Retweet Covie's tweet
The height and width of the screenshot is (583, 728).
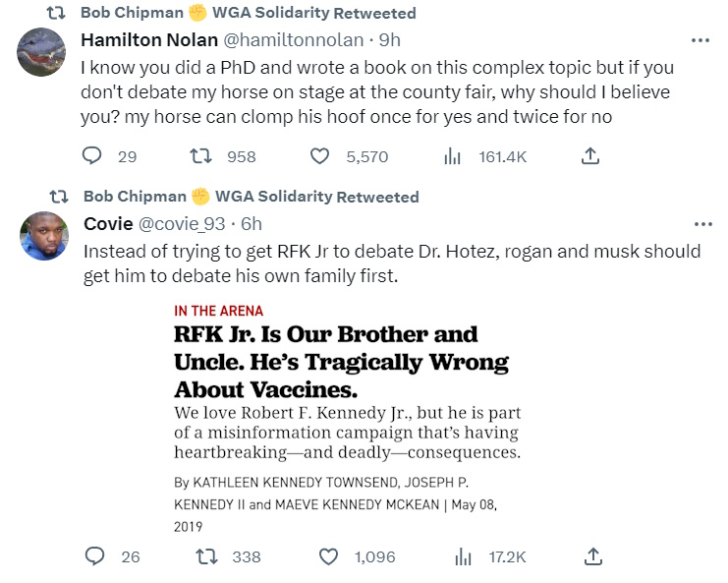click(x=205, y=556)
